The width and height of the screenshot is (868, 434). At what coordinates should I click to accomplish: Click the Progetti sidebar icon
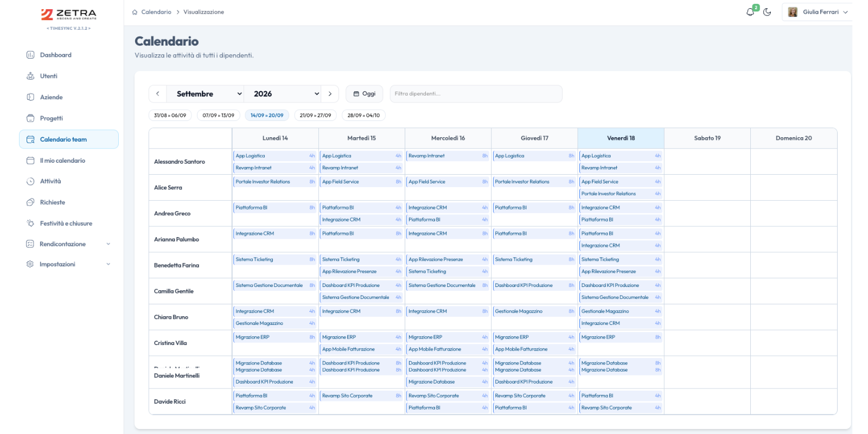(x=30, y=118)
